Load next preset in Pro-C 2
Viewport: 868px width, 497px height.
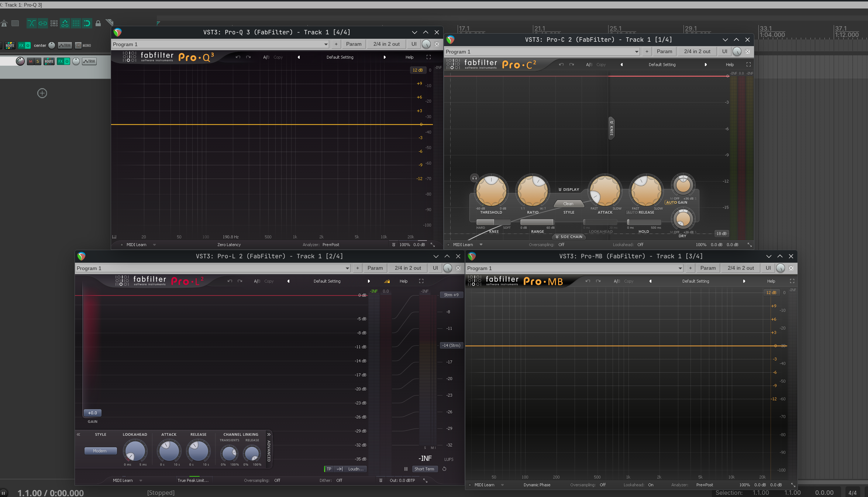(706, 65)
